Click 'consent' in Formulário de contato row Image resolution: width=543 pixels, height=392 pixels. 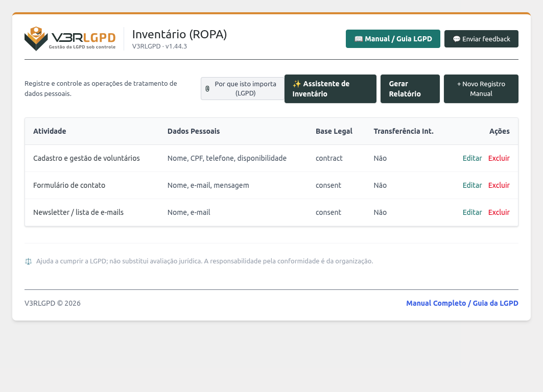(x=328, y=185)
